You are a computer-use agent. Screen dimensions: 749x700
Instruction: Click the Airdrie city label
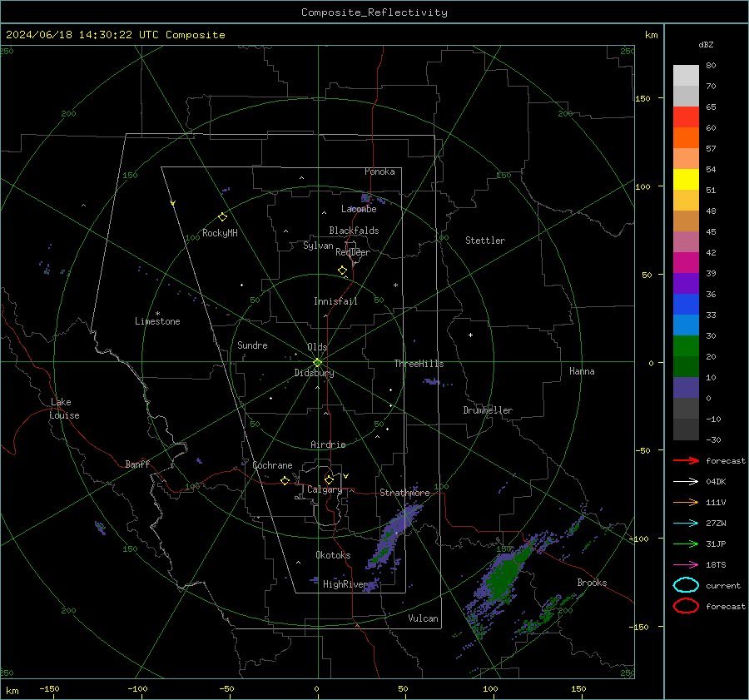[328, 444]
